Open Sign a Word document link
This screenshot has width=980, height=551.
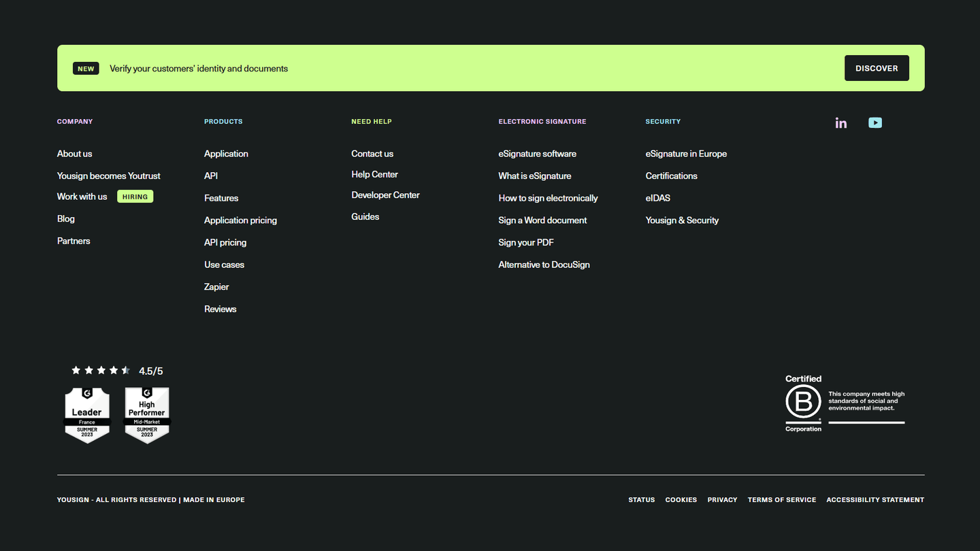[x=542, y=220]
